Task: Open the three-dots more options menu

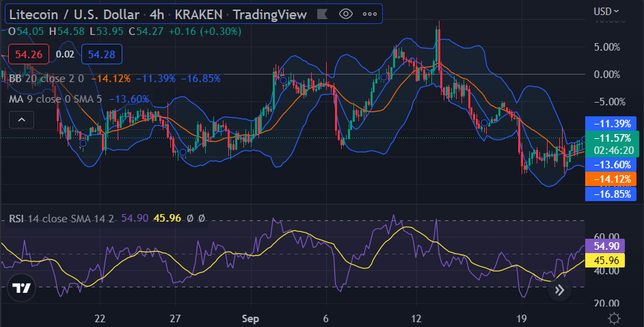Action: point(370,14)
